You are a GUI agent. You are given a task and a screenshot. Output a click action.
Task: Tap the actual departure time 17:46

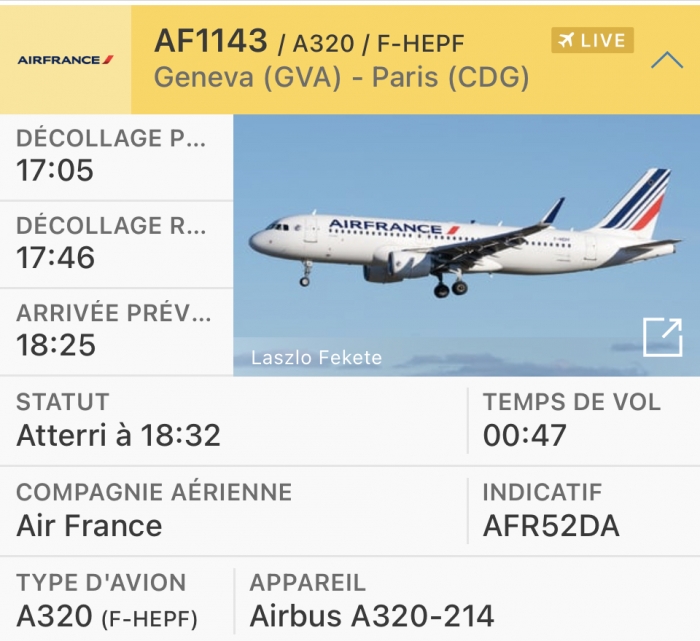(55, 258)
